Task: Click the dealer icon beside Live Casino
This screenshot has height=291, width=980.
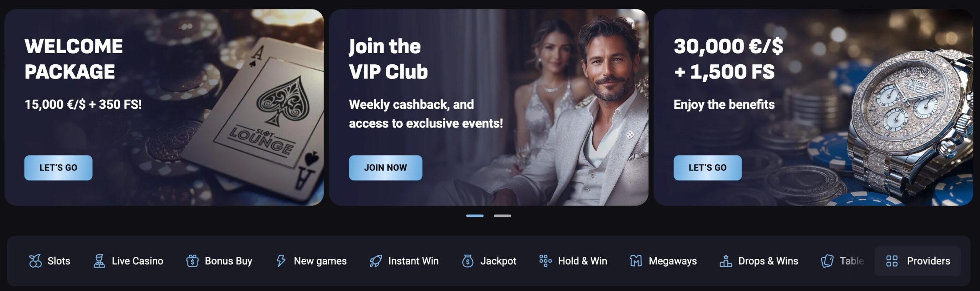Action: [99, 261]
